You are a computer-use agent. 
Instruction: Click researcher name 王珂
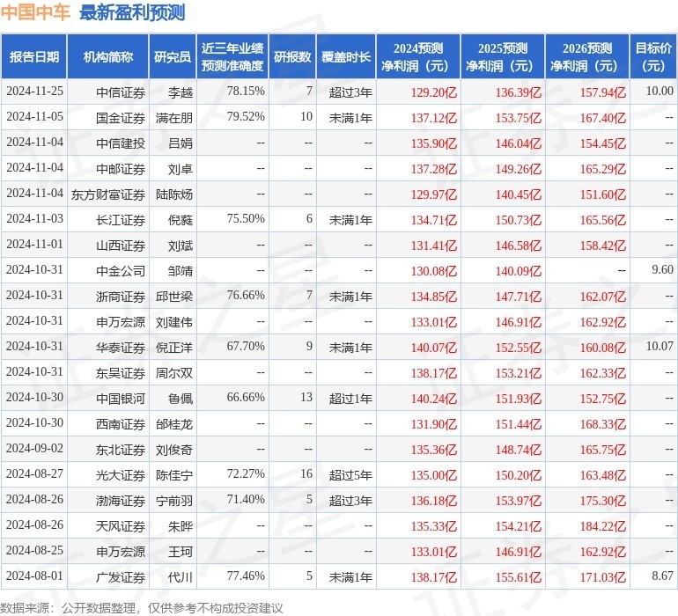pos(181,551)
